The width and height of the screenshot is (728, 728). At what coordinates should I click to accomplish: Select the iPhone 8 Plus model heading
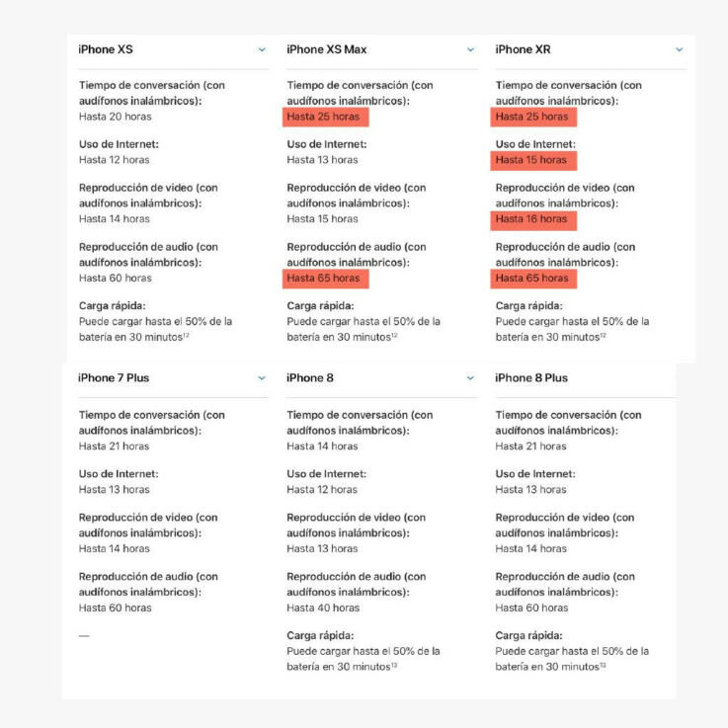click(x=531, y=378)
